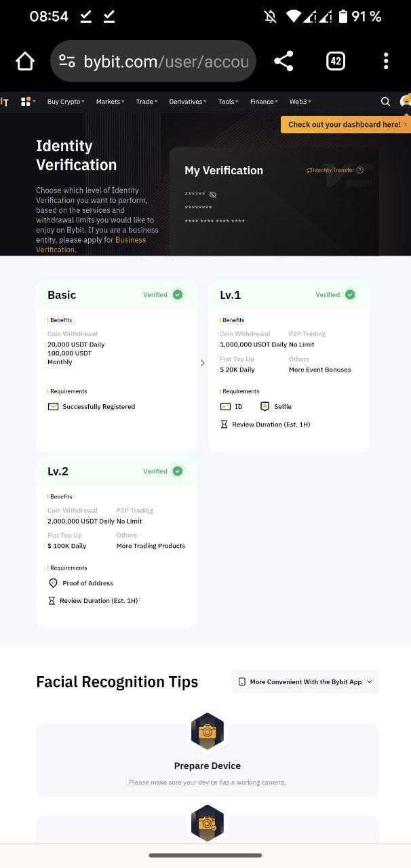411x868 pixels.
Task: Expand the Derivatives dropdown menu
Action: 189,102
